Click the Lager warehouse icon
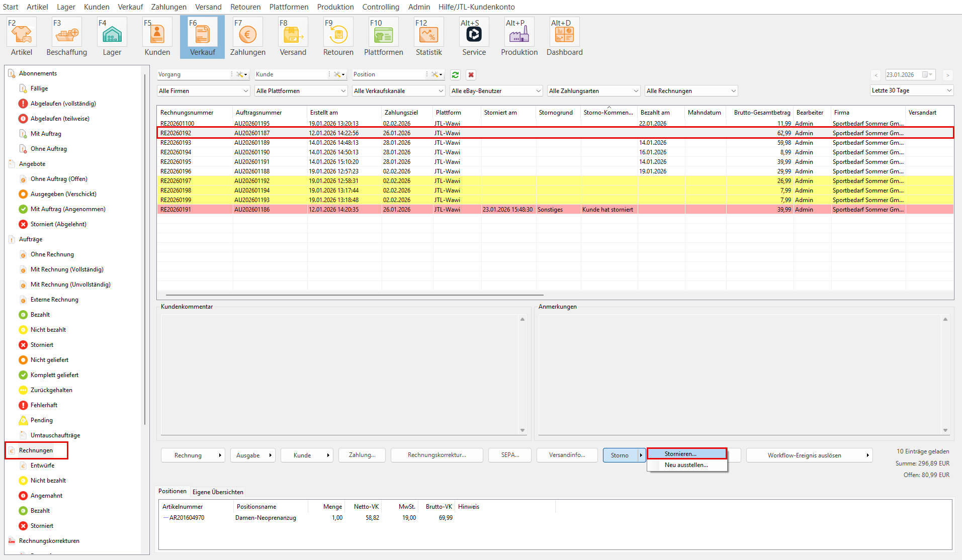The width and height of the screenshot is (962, 560). coord(112,35)
